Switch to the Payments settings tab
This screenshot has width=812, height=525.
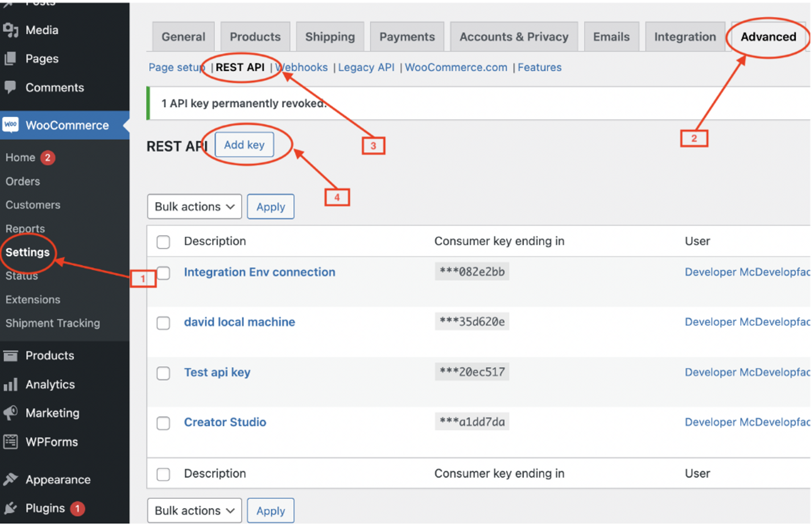[x=406, y=37]
